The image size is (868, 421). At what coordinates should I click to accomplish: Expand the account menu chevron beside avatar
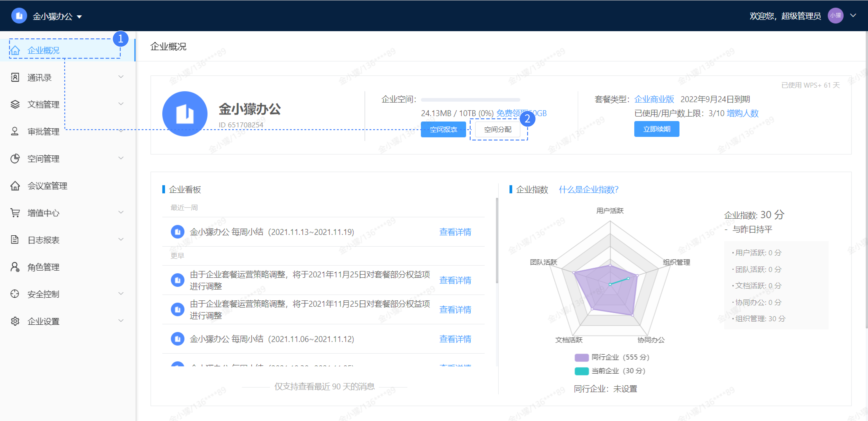853,15
